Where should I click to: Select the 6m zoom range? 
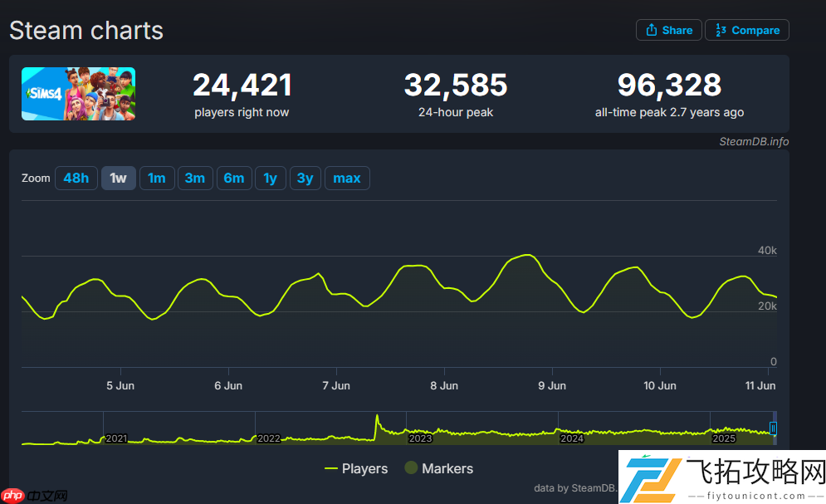(x=234, y=178)
